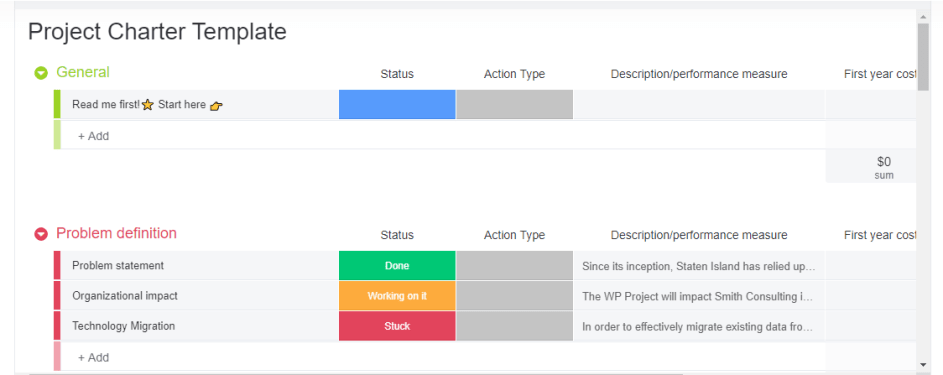Open the blue status cell for Read me first
Image resolution: width=943 pixels, height=375 pixels.
(x=397, y=105)
